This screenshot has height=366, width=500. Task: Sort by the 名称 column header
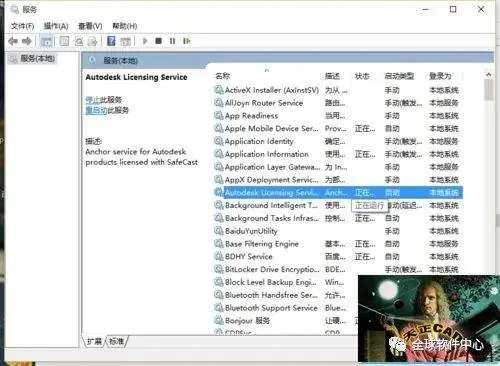[223, 76]
